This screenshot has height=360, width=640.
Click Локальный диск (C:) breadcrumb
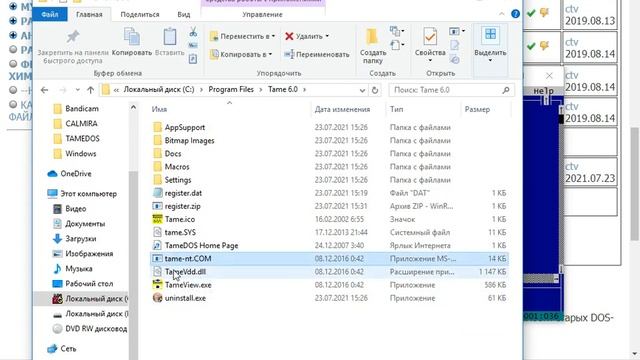tap(159, 89)
